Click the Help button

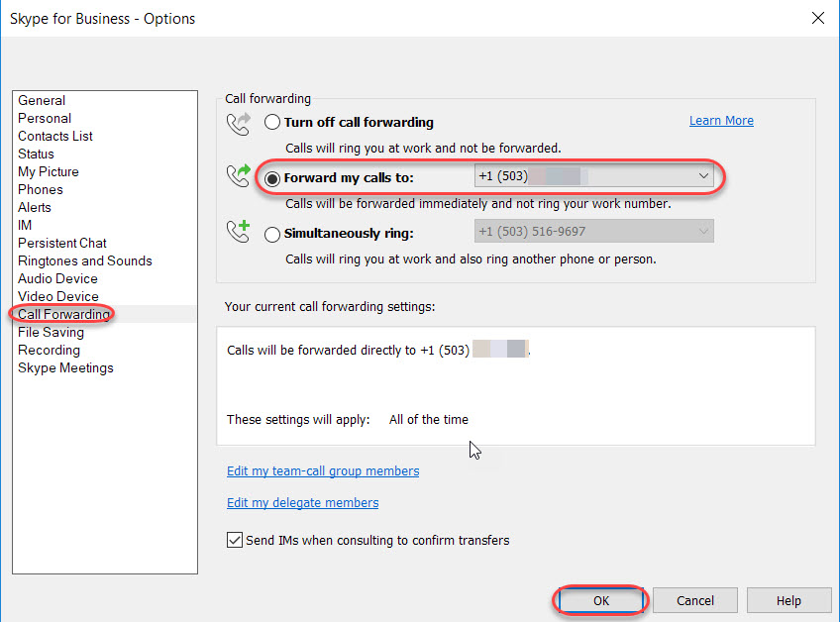tap(788, 600)
